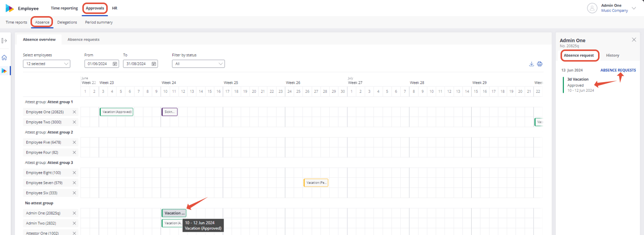
Task: Open the History tab
Action: (612, 56)
